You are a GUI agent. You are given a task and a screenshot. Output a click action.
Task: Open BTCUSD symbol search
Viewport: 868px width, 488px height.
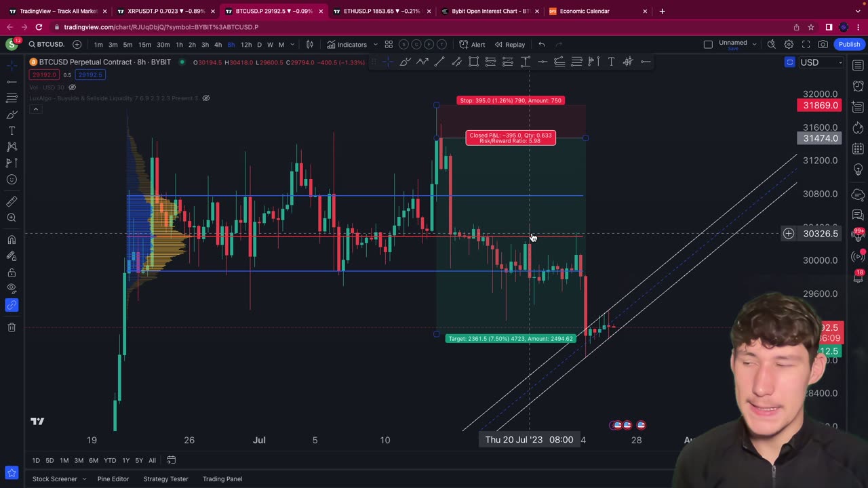click(47, 44)
